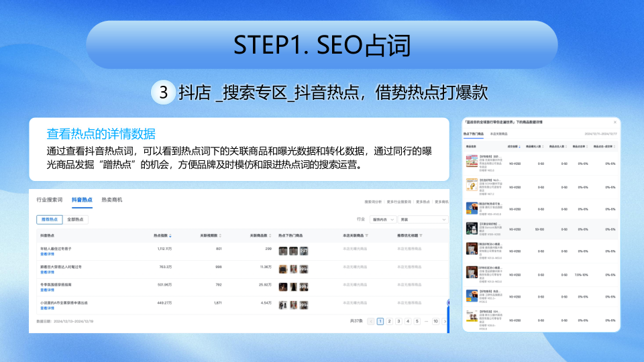This screenshot has width=644, height=362.
Task: Open the 服饰内衣 industry dropdown
Action: tap(383, 220)
